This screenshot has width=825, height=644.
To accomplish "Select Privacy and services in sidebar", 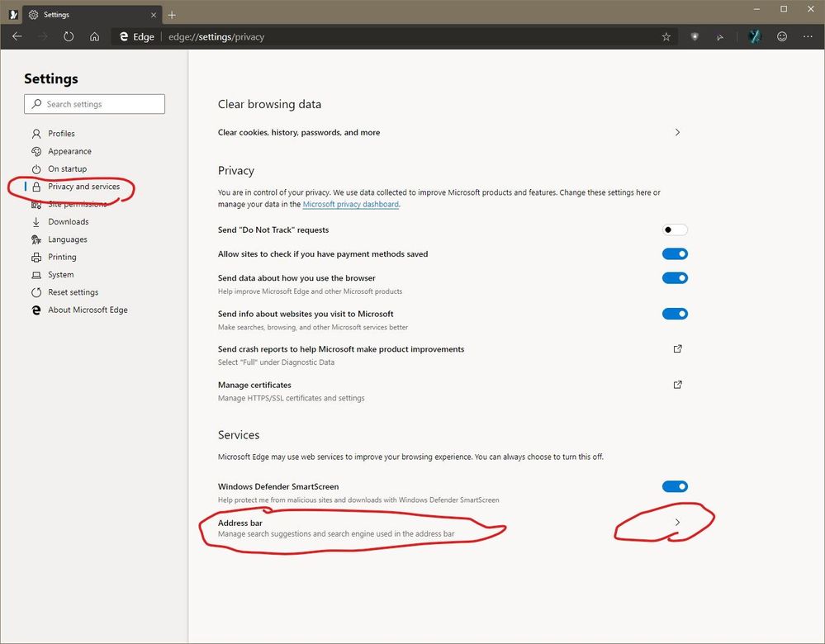I will pos(84,187).
